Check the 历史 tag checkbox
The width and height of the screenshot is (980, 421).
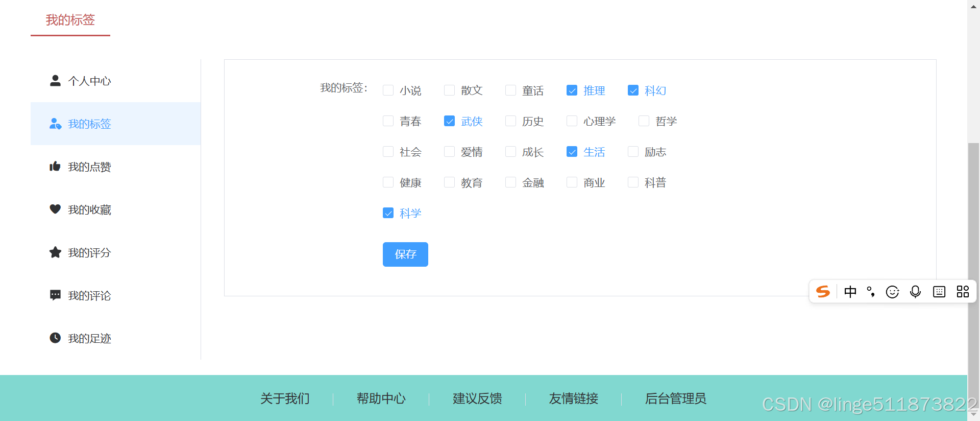click(510, 121)
